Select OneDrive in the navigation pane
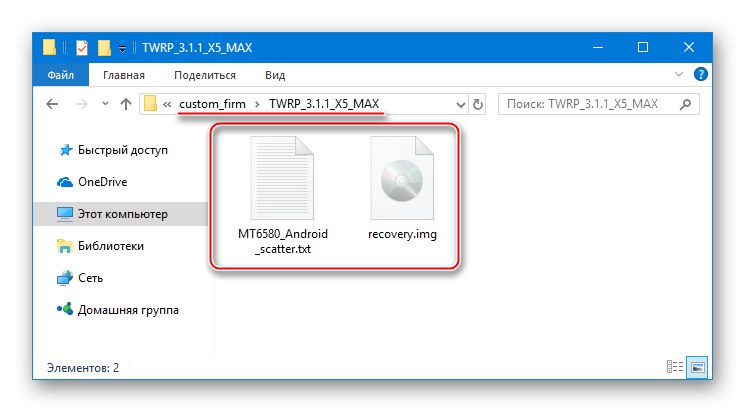The image size is (745, 412). tap(103, 182)
